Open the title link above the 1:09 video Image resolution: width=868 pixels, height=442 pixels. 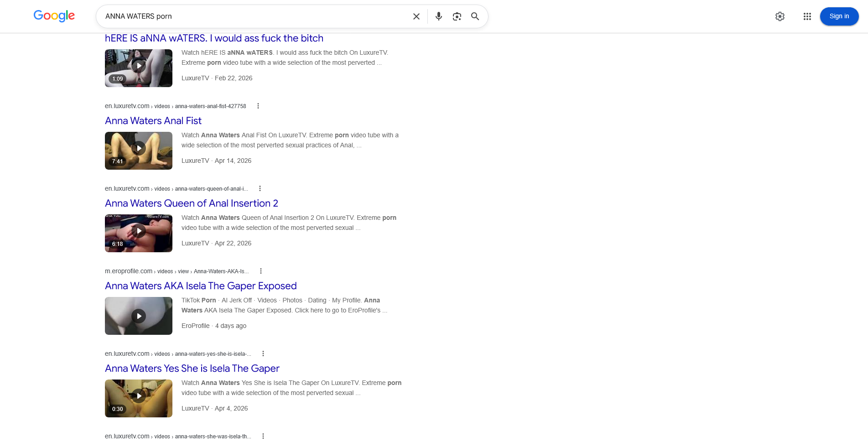[x=214, y=38]
